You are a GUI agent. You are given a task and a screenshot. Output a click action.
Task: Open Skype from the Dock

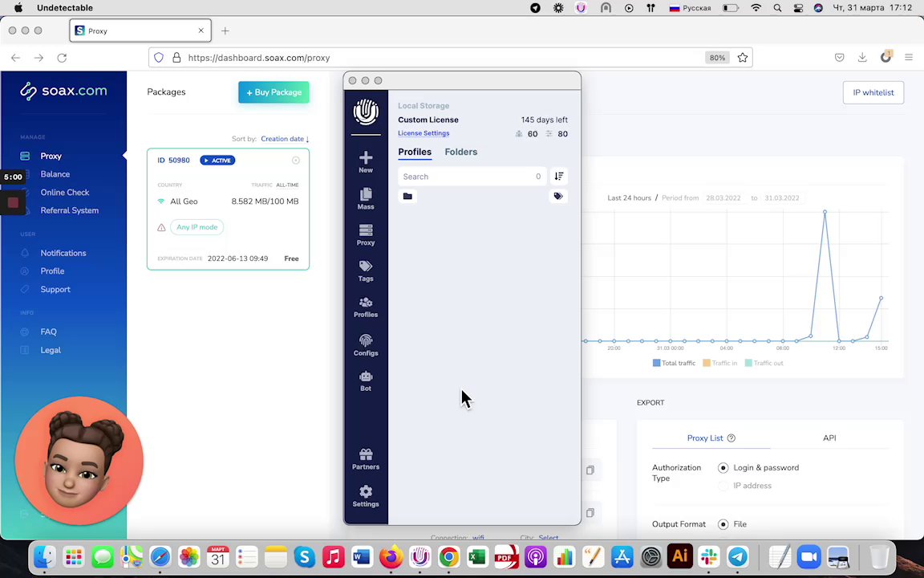click(305, 556)
